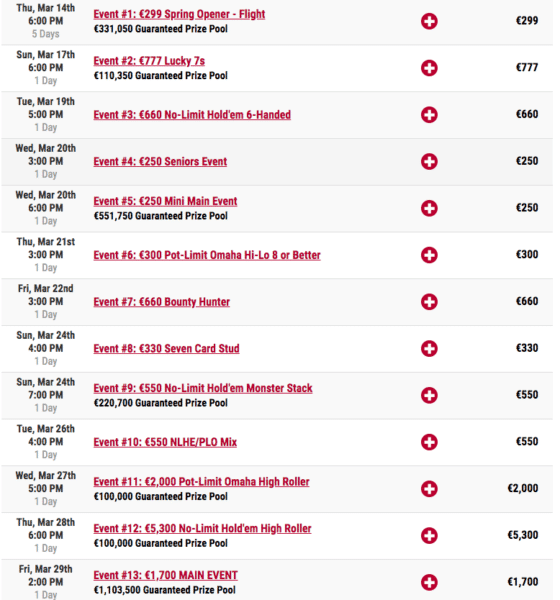Image resolution: width=560 pixels, height=600 pixels.
Task: Click plus icon for Seniors Event
Action: coord(429,161)
